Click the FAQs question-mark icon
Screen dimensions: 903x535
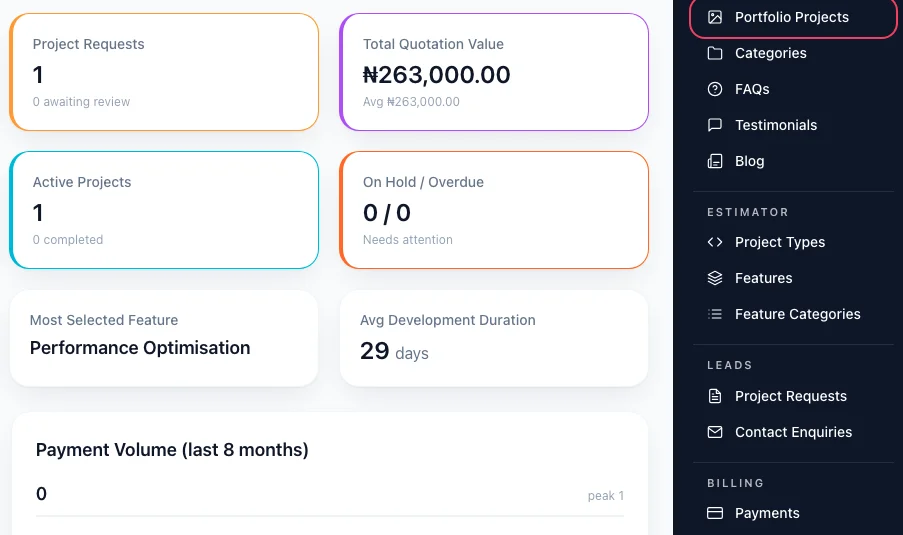tap(715, 89)
